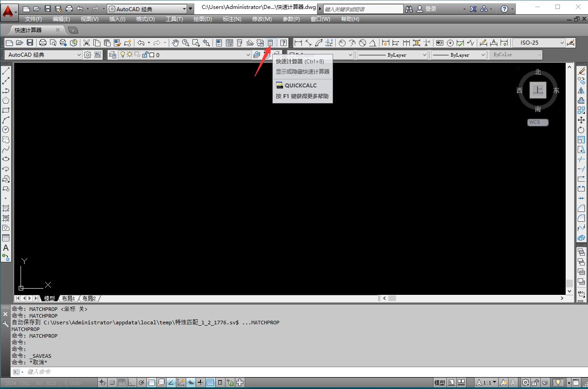This screenshot has height=389, width=588.
Task: Create a new drawing with the New icon
Action: (x=9, y=43)
